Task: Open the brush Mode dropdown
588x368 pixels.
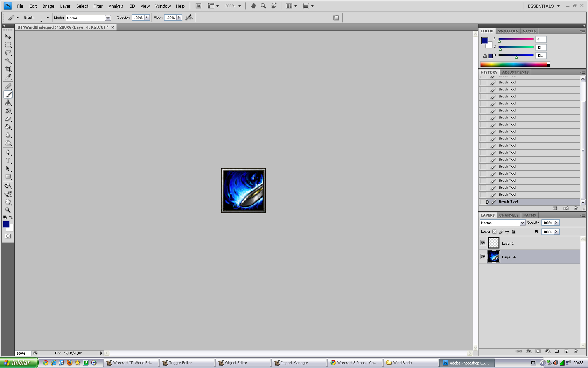Action: [108, 18]
